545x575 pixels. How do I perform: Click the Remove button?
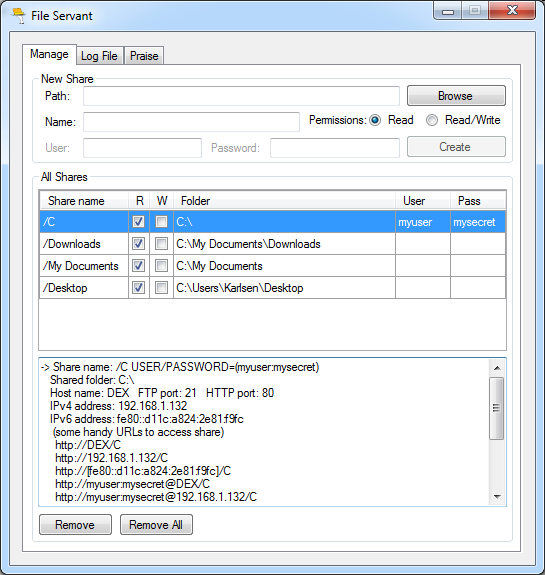click(75, 525)
